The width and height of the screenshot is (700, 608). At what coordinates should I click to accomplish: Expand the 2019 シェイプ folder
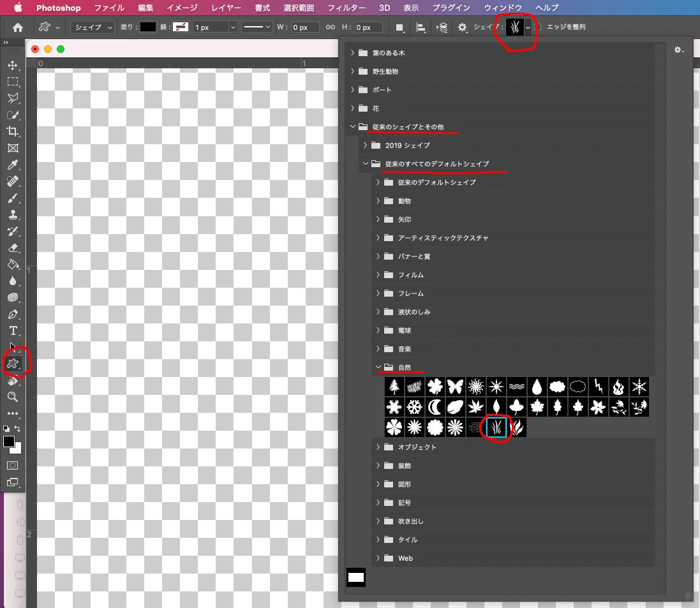click(x=365, y=145)
